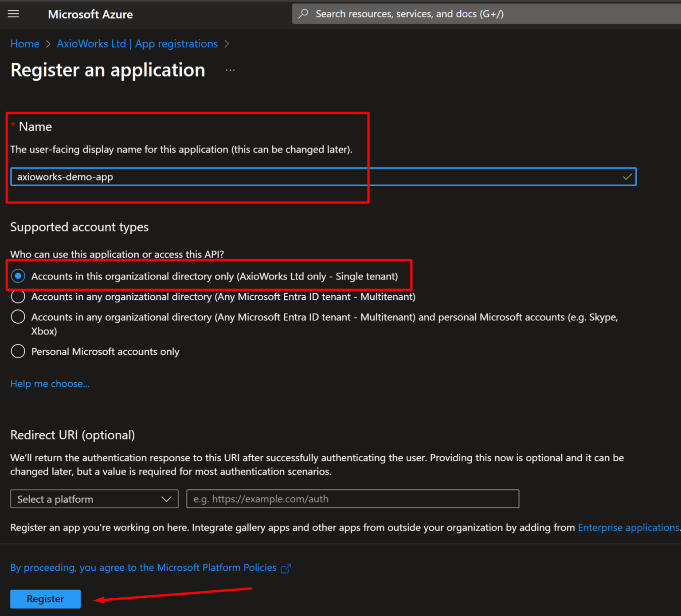
Task: Click the green validation checkmark in Name field
Action: [x=627, y=177]
